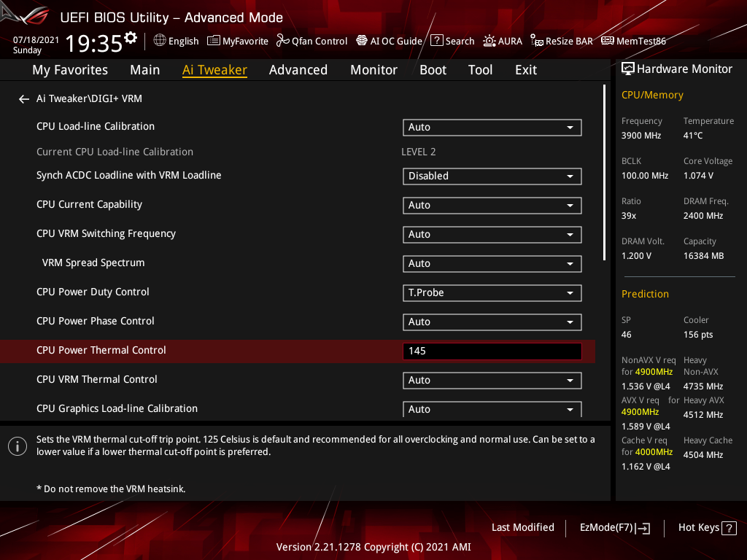Screen dimensions: 747x560
Task: Open the CPU Power Duty Control dropdown
Action: coord(492,292)
